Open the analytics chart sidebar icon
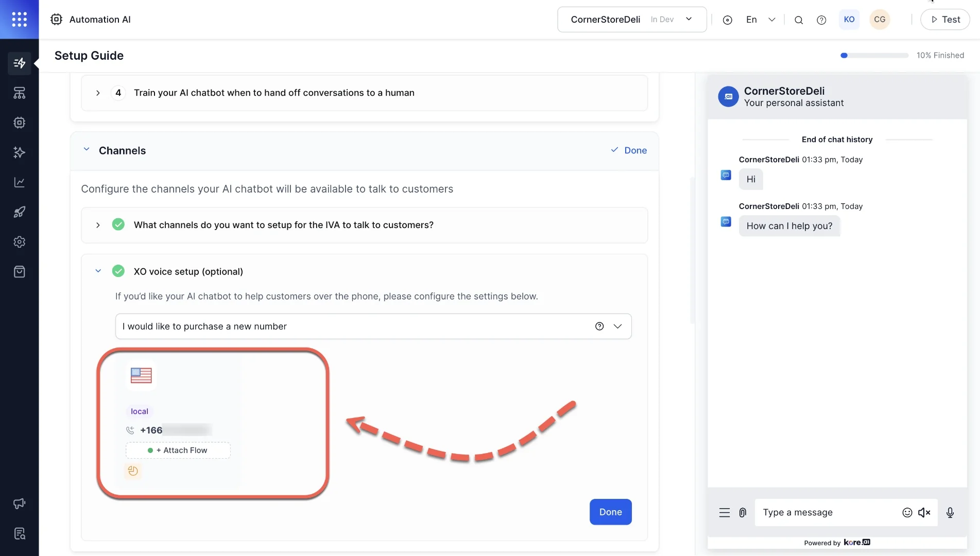Viewport: 980px width, 556px height. click(x=20, y=182)
